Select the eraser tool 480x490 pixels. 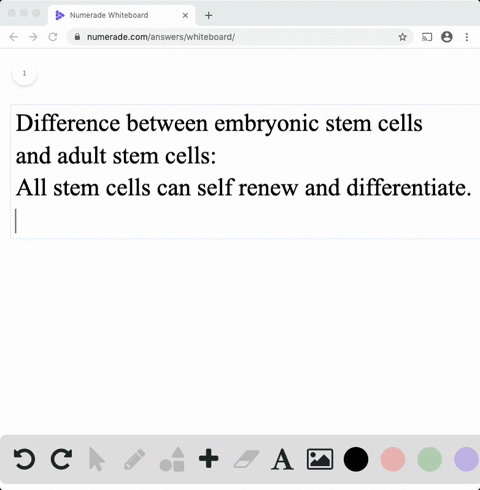[x=246, y=459]
